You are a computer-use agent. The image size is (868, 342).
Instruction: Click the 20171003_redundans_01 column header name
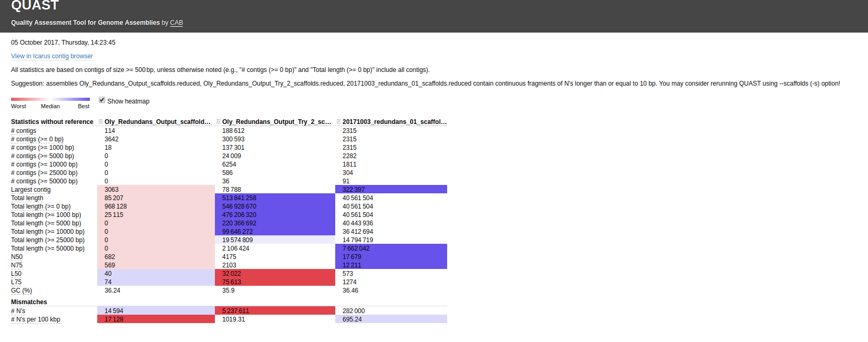[x=395, y=122]
